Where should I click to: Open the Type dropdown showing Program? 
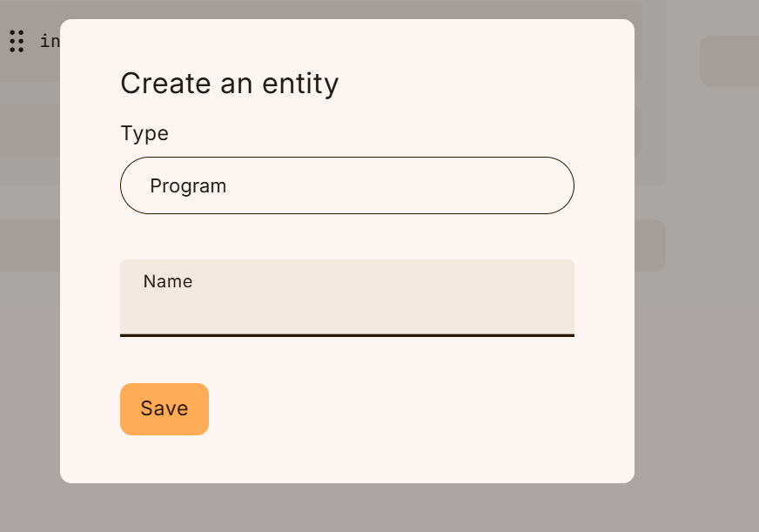347,185
